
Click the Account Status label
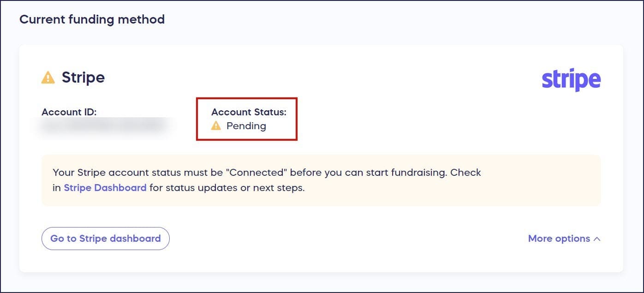[x=249, y=112]
